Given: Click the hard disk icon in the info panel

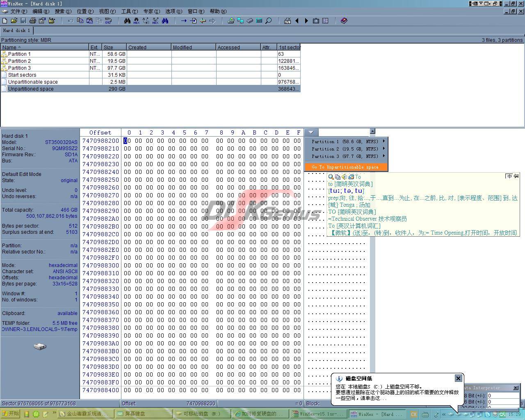Looking at the screenshot, I should point(40,347).
